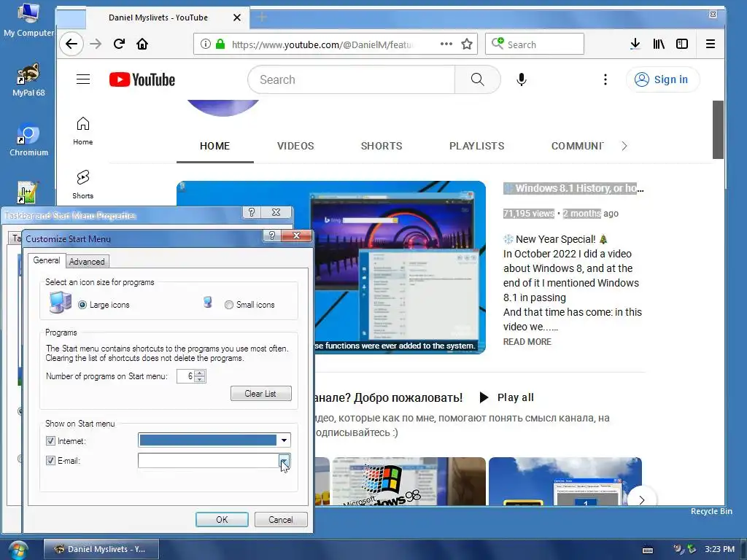Launch Chromium desktop shortcut
Viewport: 747px width, 560px height.
click(28, 139)
